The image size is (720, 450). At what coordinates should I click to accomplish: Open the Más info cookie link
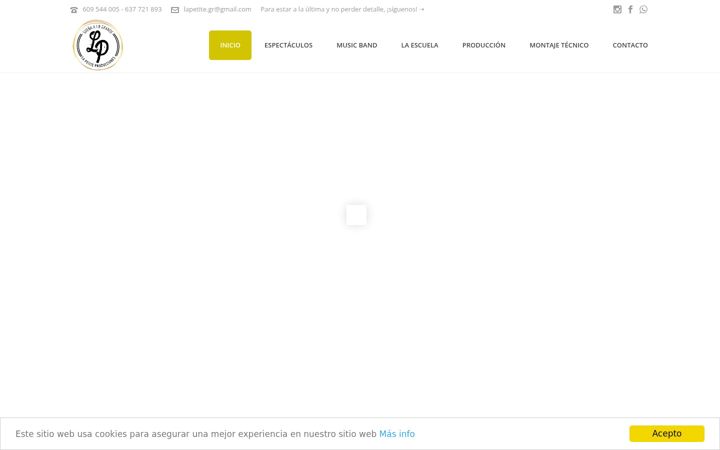point(397,434)
